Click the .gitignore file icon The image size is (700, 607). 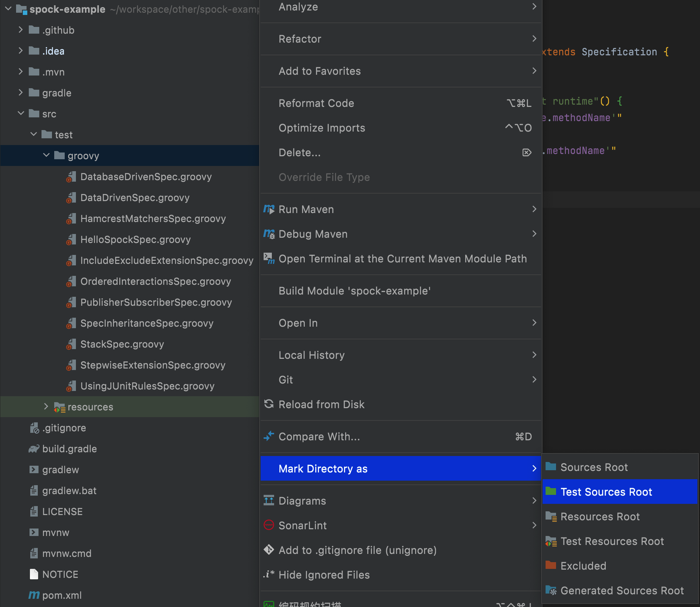point(34,428)
